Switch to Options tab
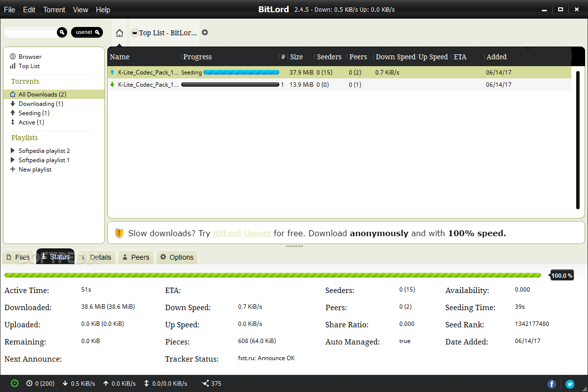This screenshot has width=588, height=392. [x=177, y=257]
